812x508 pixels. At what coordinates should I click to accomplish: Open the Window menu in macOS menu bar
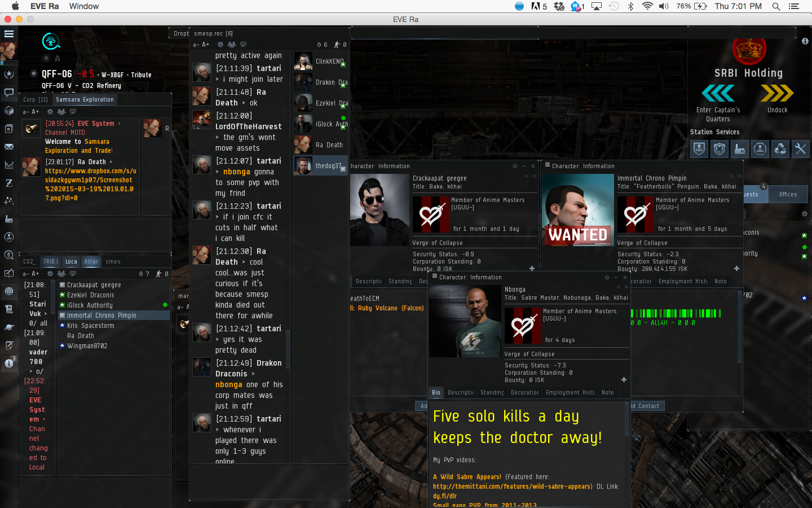[x=84, y=6]
